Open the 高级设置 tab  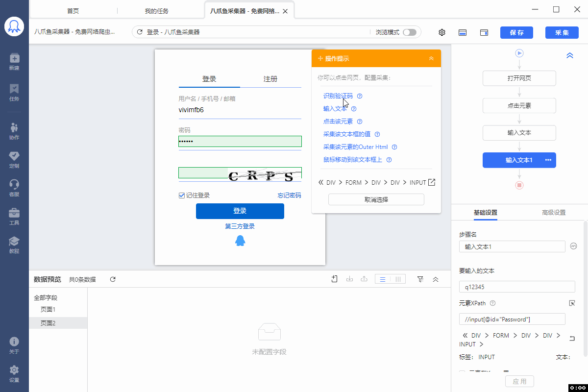(x=554, y=213)
